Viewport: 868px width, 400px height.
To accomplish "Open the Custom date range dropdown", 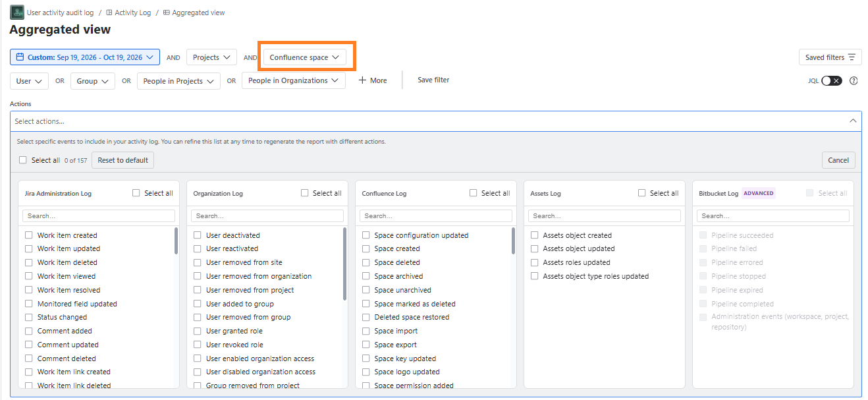I will click(x=85, y=57).
